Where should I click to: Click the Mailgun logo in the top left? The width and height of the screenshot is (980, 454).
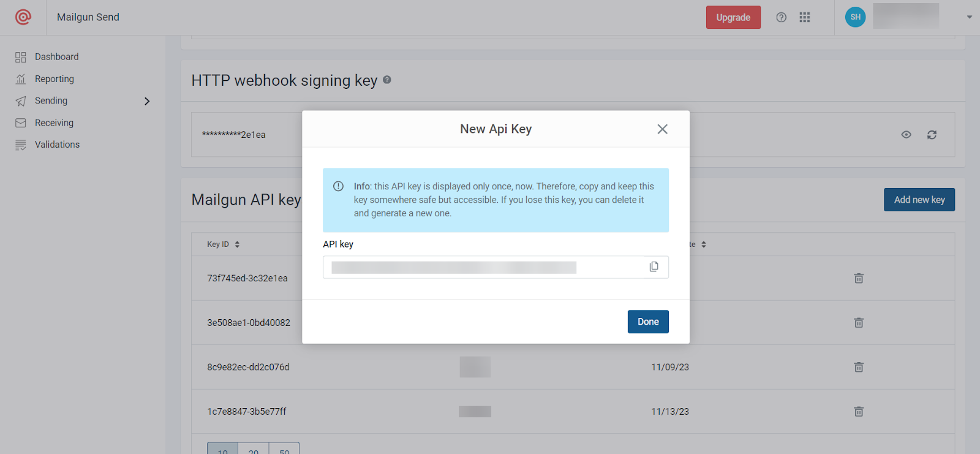point(23,17)
